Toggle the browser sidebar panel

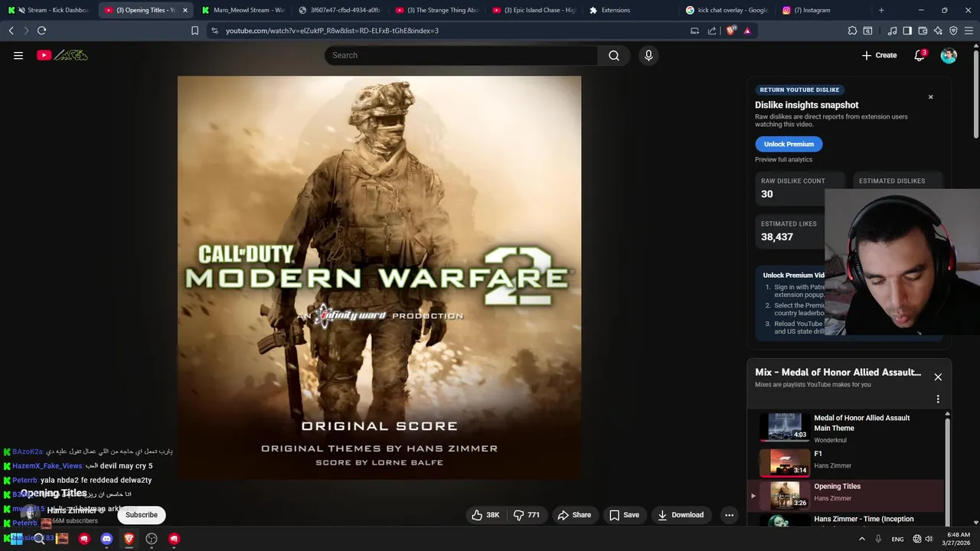907,31
